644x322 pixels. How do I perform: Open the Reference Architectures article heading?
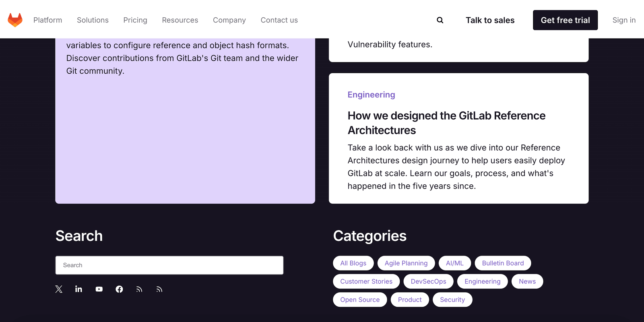(x=446, y=123)
